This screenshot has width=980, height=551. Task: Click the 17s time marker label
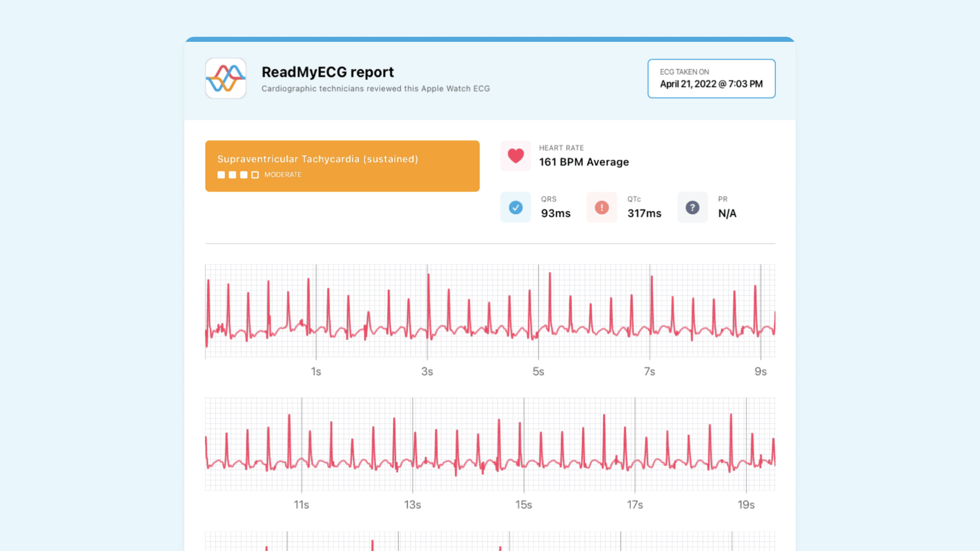[635, 505]
